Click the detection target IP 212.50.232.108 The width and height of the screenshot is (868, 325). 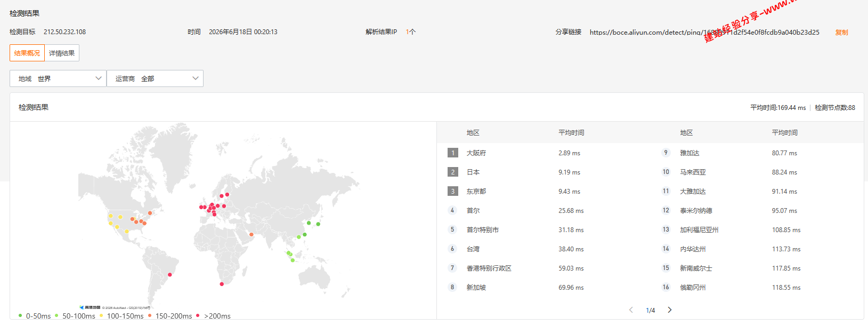pyautogui.click(x=64, y=32)
